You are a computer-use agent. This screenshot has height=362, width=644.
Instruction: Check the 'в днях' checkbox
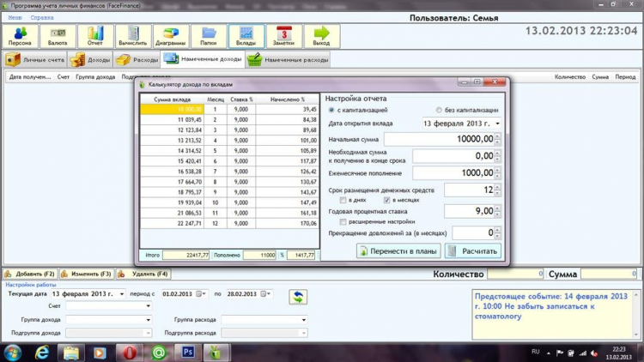[343, 200]
